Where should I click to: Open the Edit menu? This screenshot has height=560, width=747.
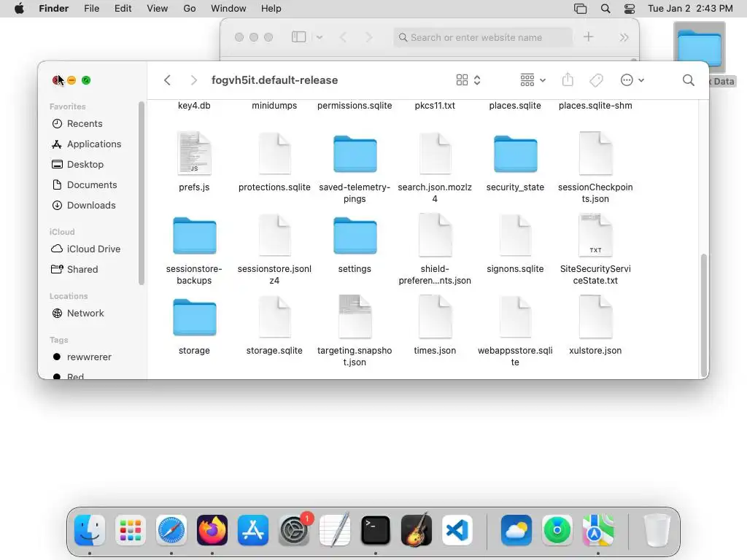(123, 9)
